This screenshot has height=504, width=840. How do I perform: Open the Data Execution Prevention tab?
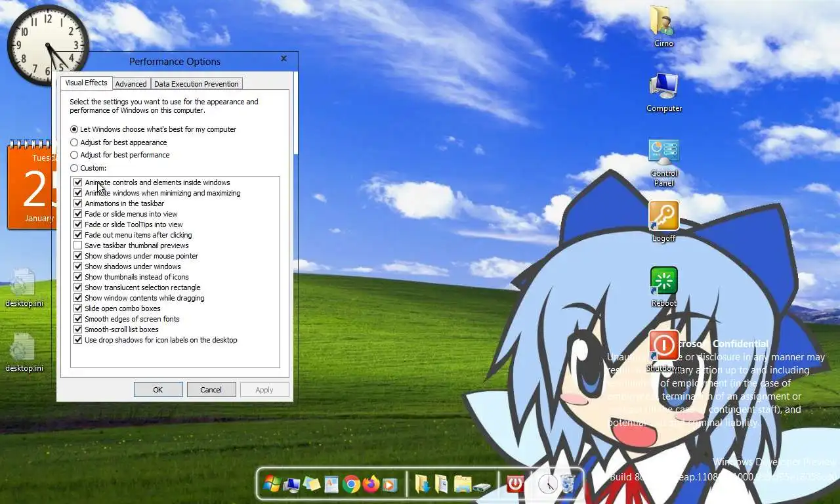pyautogui.click(x=196, y=84)
